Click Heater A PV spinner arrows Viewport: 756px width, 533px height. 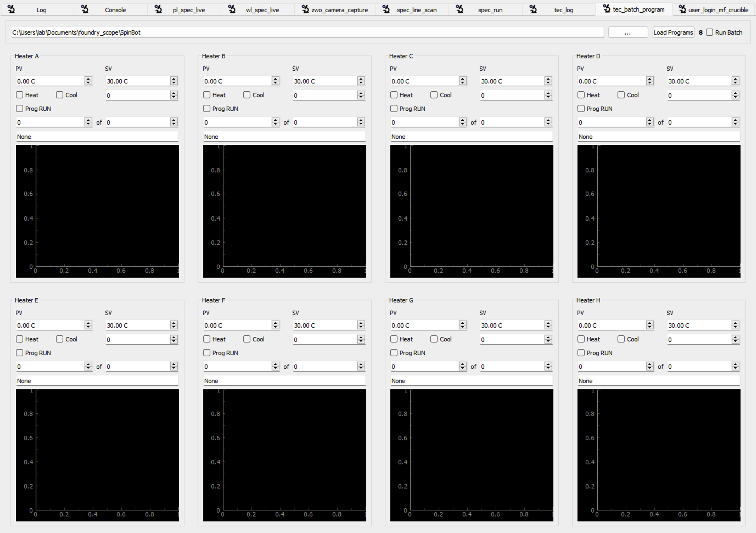coord(88,81)
